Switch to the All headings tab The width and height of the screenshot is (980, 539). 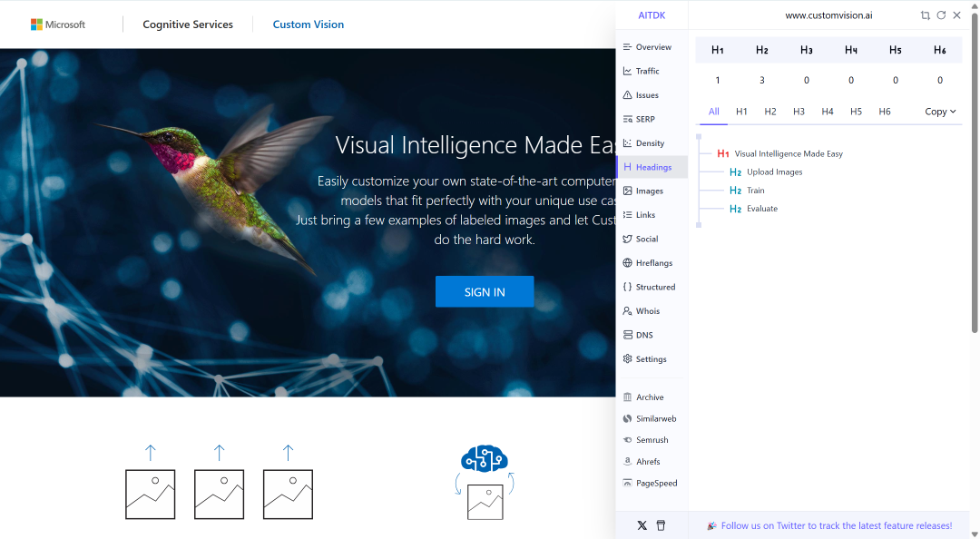point(714,112)
